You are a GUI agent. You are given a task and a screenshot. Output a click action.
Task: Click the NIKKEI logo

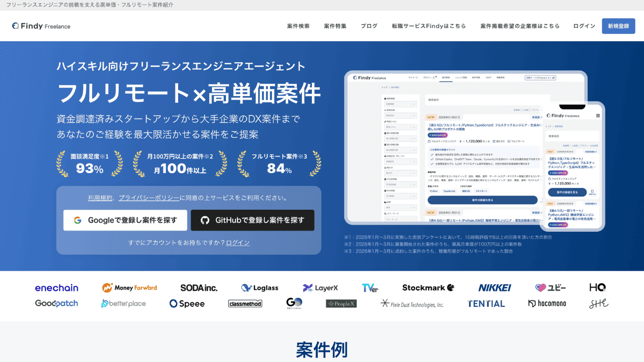(x=494, y=288)
